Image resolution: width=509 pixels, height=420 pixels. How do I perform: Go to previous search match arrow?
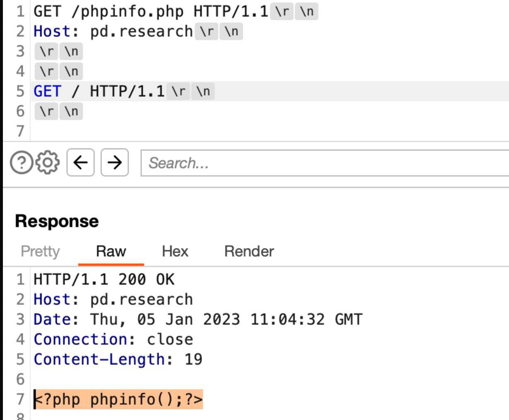click(81, 162)
